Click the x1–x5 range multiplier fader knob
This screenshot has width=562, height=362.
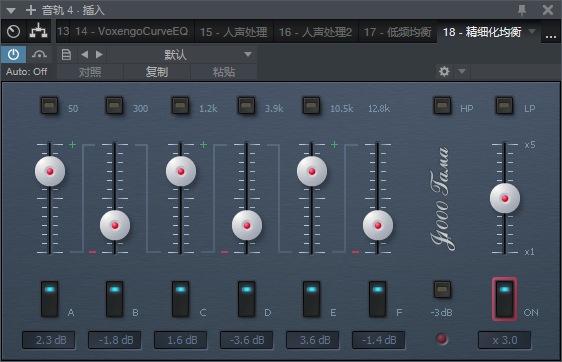pyautogui.click(x=505, y=198)
